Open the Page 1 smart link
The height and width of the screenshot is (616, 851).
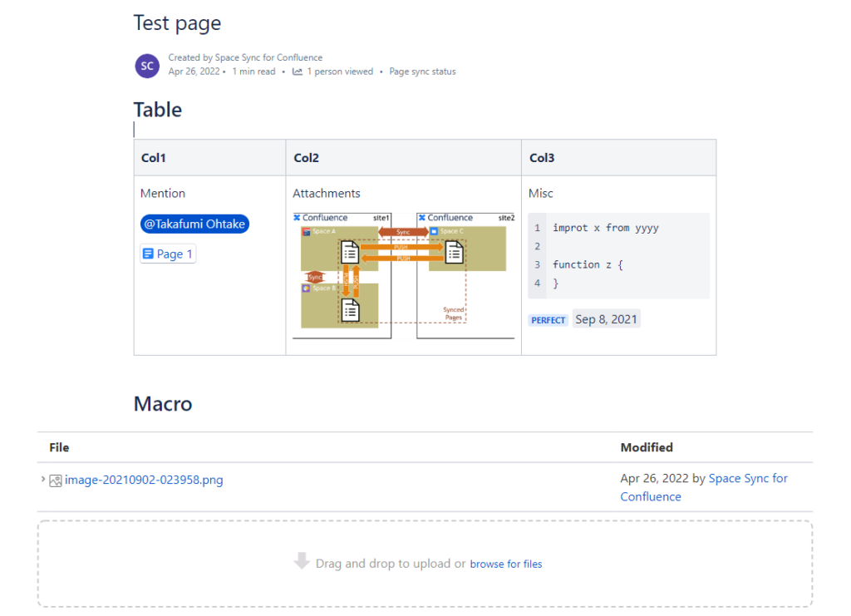(x=168, y=254)
